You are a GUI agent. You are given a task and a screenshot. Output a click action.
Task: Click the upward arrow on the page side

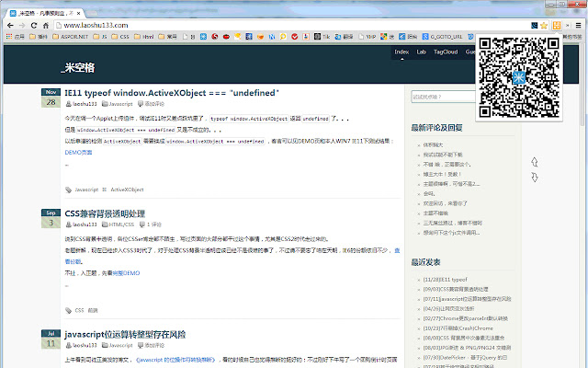[535, 162]
